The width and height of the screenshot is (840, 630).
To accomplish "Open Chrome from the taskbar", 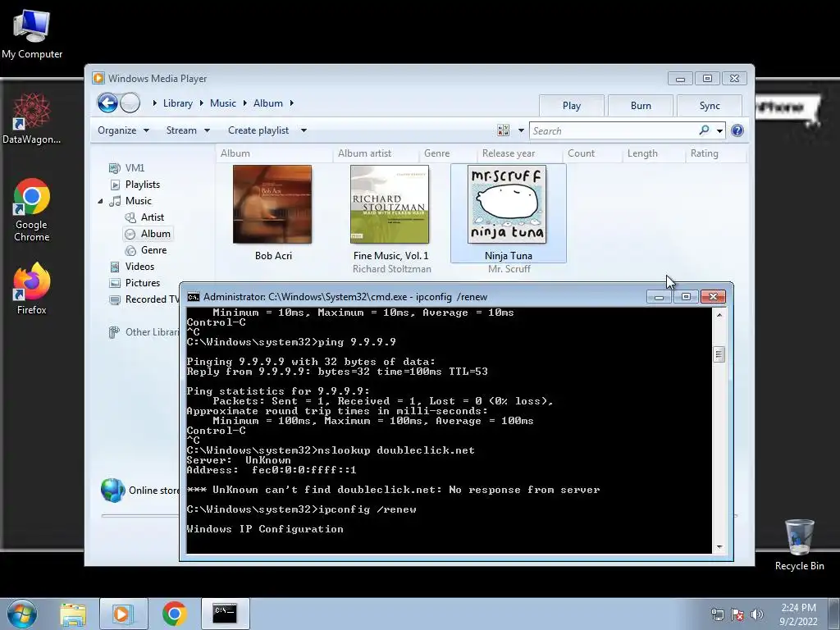I will tap(174, 614).
